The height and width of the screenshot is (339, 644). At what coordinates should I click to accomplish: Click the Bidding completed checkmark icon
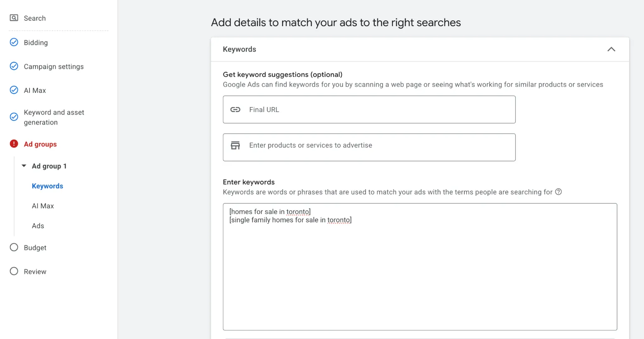pyautogui.click(x=14, y=42)
